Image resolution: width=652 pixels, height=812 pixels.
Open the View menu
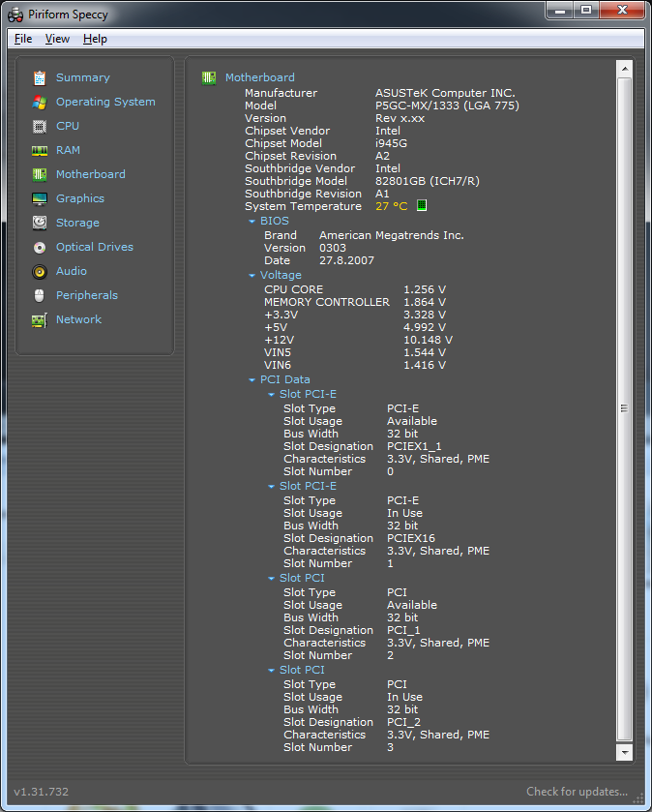(58, 39)
